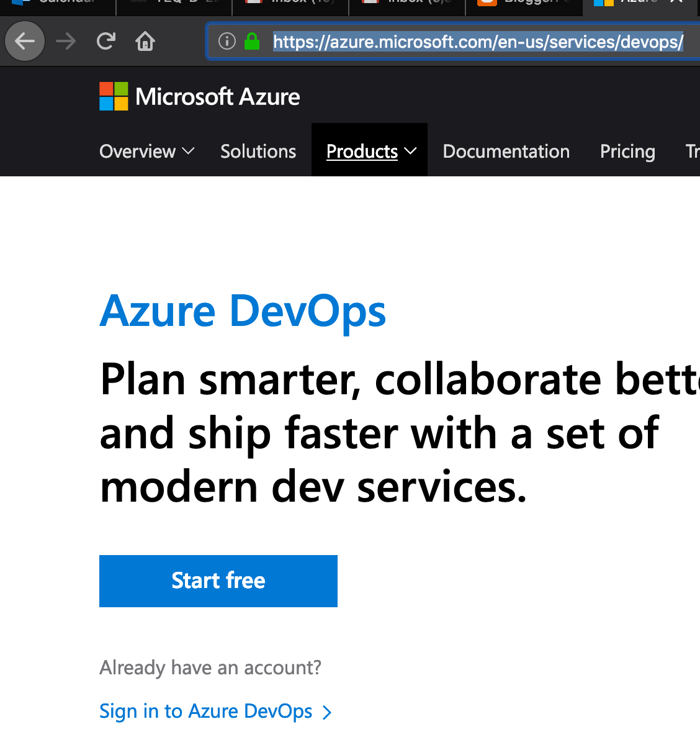Click the Start free button

click(x=218, y=581)
